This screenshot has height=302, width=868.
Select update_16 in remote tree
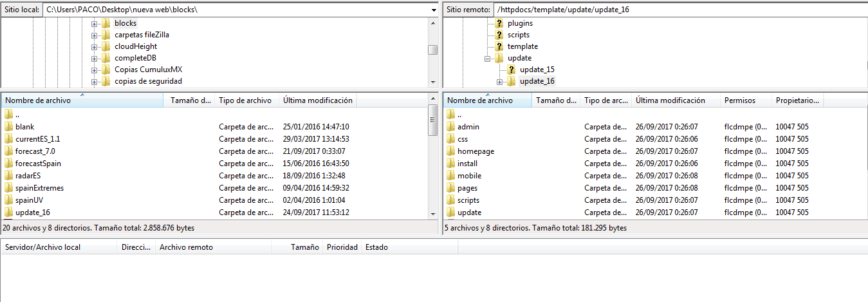pos(537,81)
